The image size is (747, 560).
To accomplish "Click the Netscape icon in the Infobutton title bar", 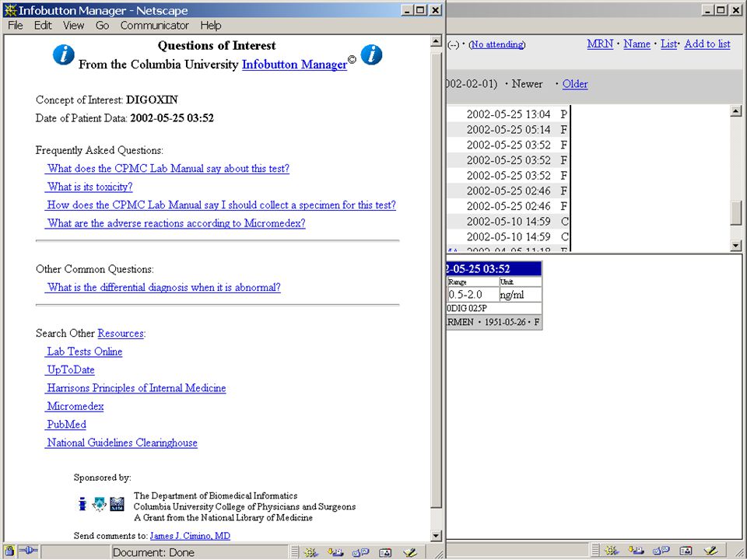I will [10, 10].
